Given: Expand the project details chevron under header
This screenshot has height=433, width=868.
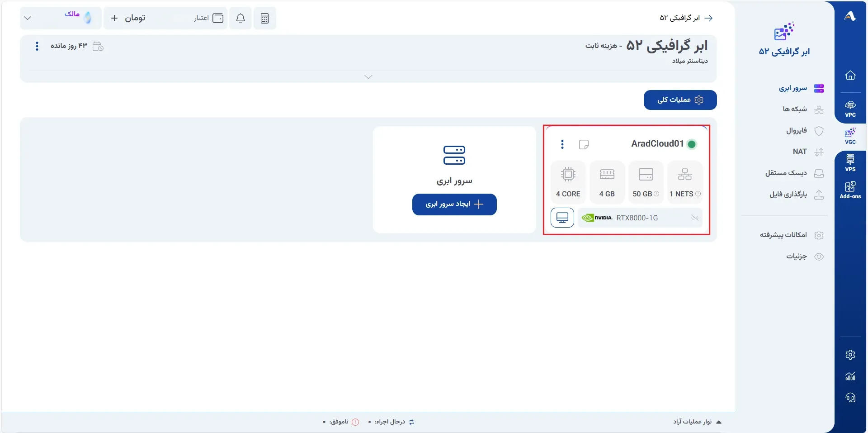Looking at the screenshot, I should pyautogui.click(x=368, y=77).
